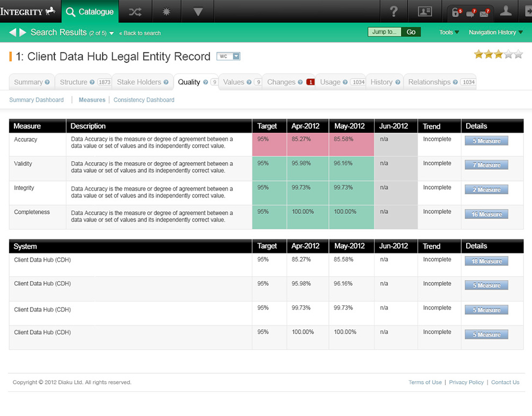Screen dimensions: 532x416
Task: Open Navigation History dropdown
Action: coord(496,32)
